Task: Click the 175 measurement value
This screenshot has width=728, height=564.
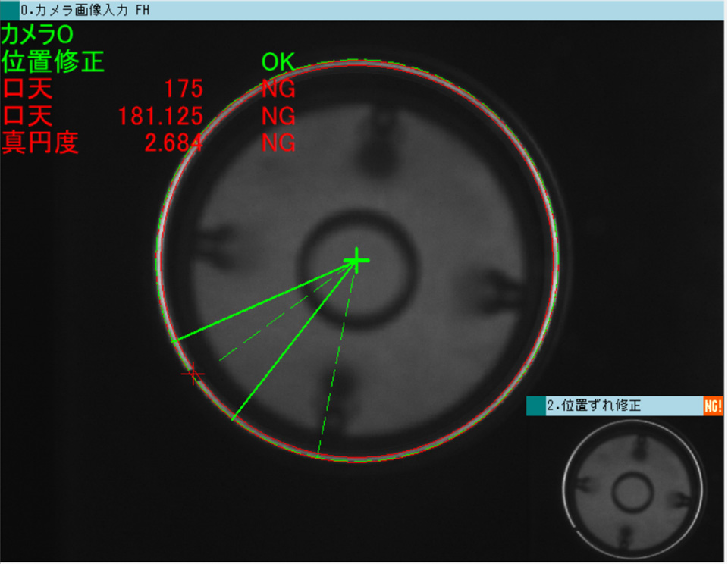Action: pos(183,89)
